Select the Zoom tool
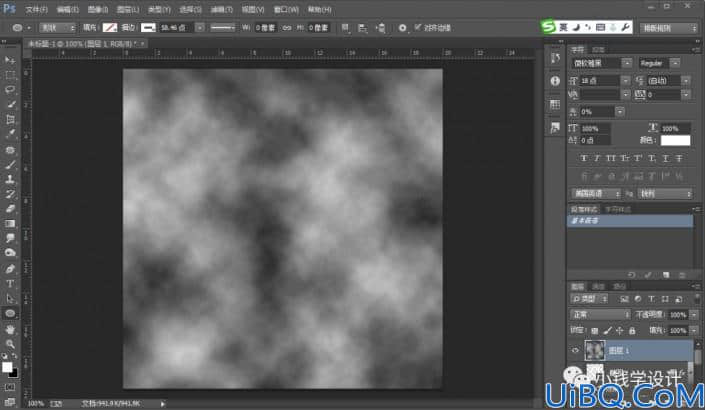Viewport: 705px width, 410px height. (x=10, y=344)
